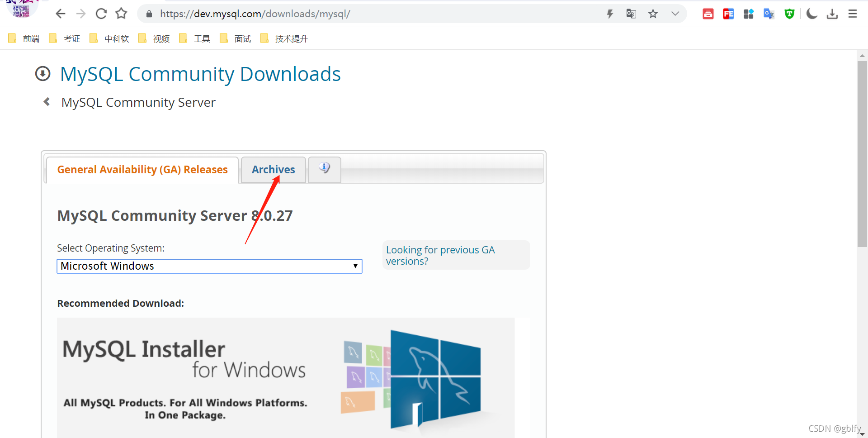Reload the current page
This screenshot has height=438, width=868.
pos(101,14)
